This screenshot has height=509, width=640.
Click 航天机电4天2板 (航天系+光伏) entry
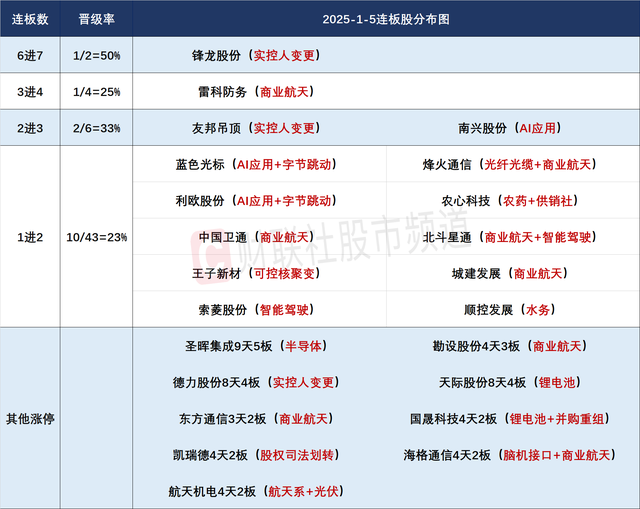(256, 491)
